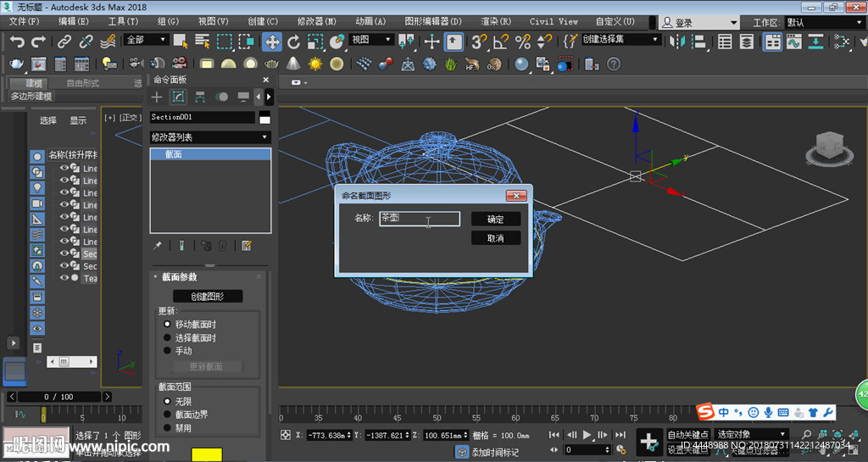Open the Align tool icon
Image resolution: width=868 pixels, height=462 pixels.
pos(699,42)
